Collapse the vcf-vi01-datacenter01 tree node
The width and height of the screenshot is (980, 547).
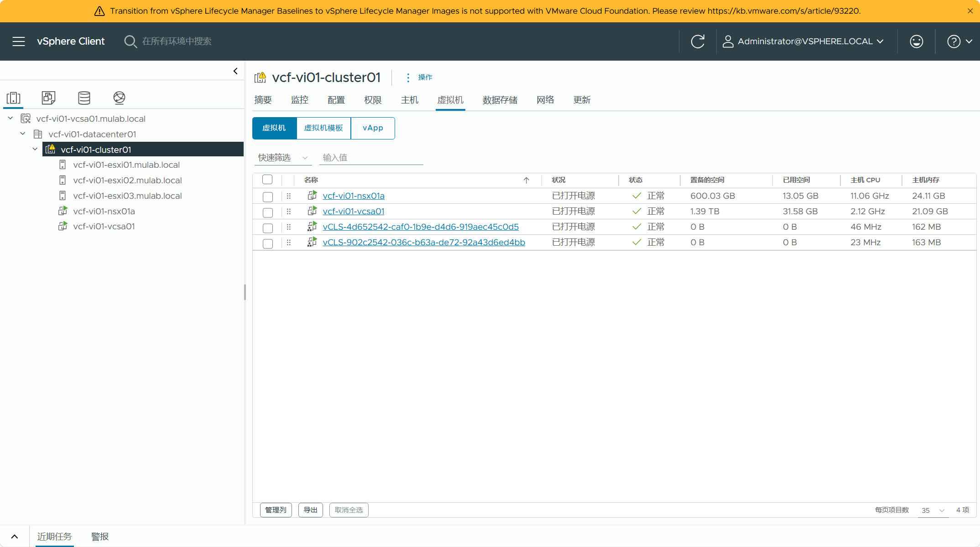tap(23, 134)
